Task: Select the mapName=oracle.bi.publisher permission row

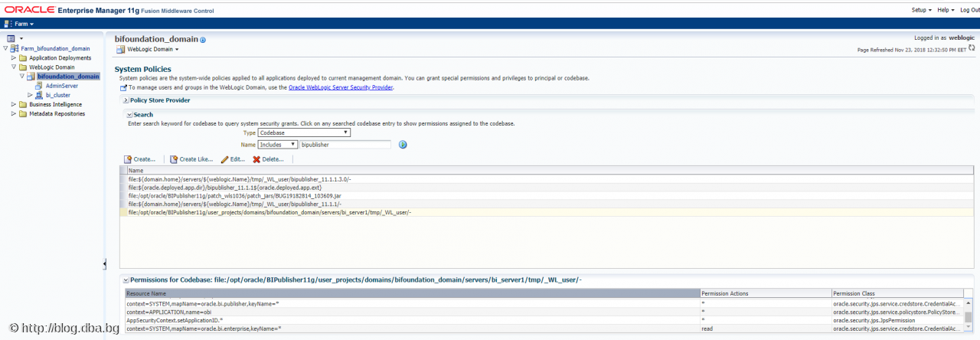Action: 544,304
